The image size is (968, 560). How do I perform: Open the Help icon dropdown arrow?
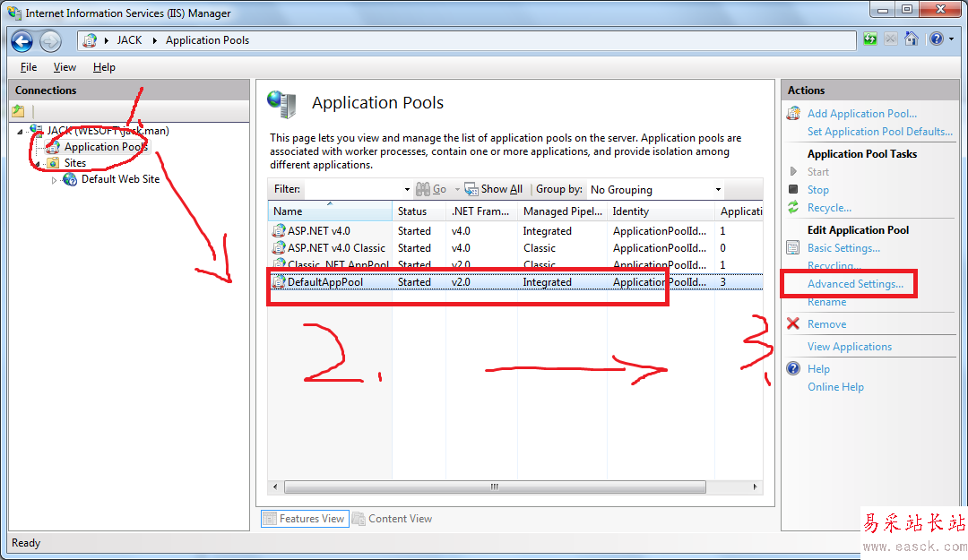click(x=951, y=39)
